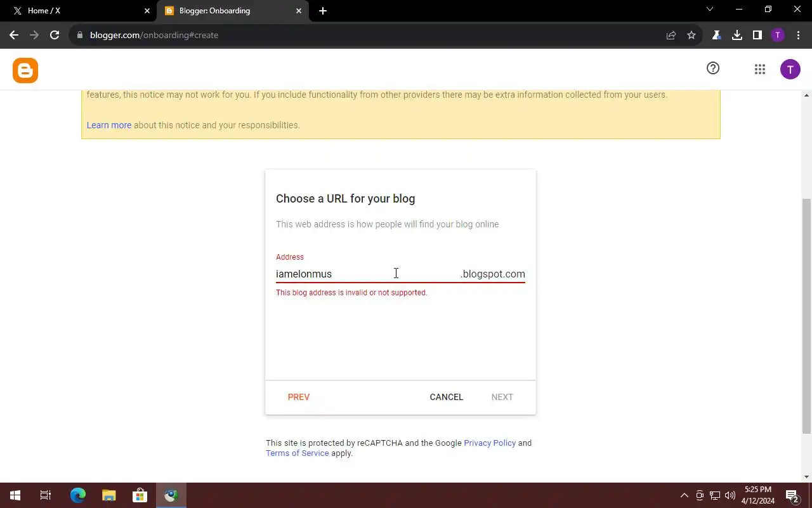Click the error text about invalid blog address
812x508 pixels.
click(351, 293)
